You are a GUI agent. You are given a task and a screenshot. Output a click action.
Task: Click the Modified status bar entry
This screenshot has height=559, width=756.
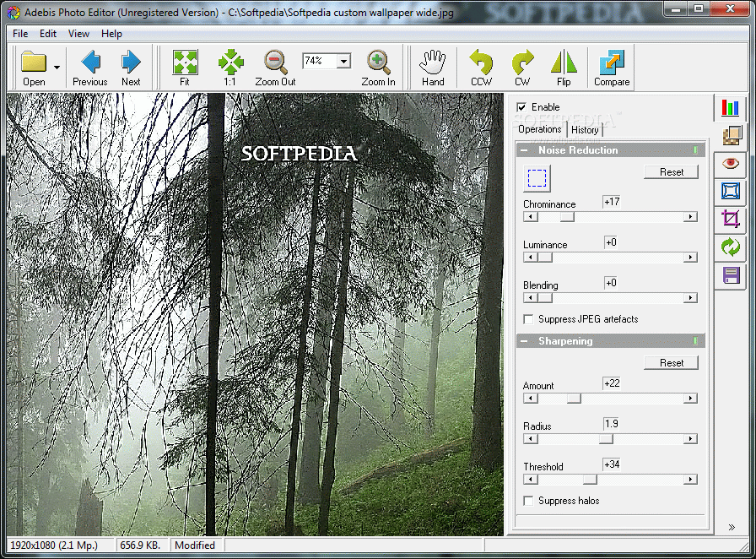[x=195, y=545]
